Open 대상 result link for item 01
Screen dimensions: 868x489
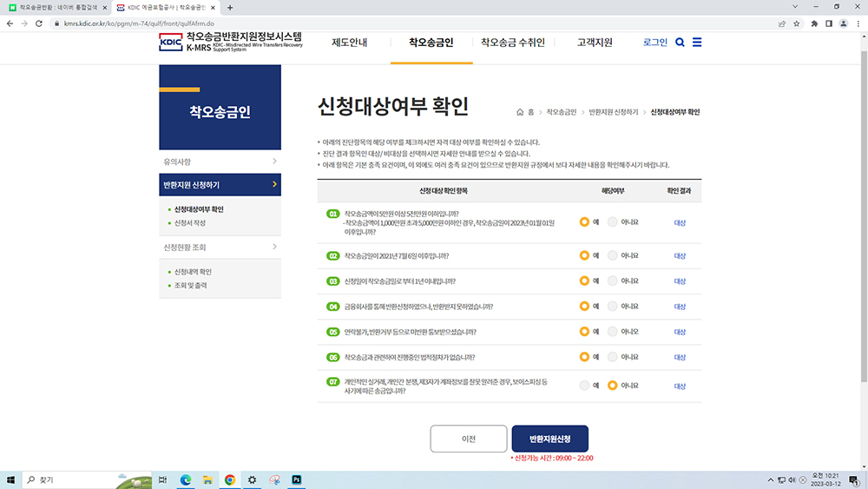680,222
